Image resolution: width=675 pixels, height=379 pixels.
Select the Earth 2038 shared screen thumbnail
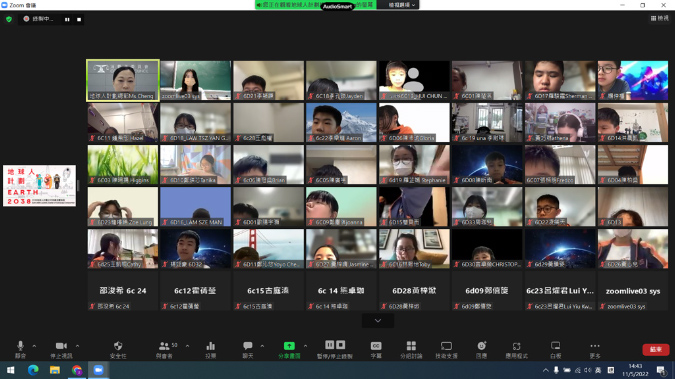pyautogui.click(x=40, y=186)
